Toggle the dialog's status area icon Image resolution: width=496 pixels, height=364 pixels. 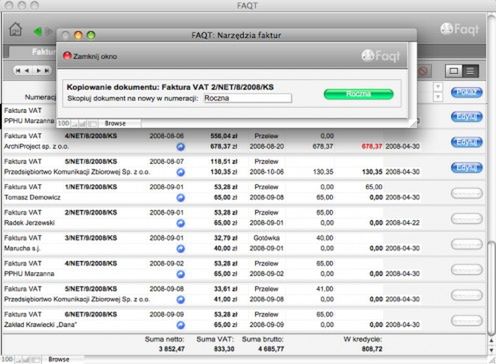coord(93,124)
